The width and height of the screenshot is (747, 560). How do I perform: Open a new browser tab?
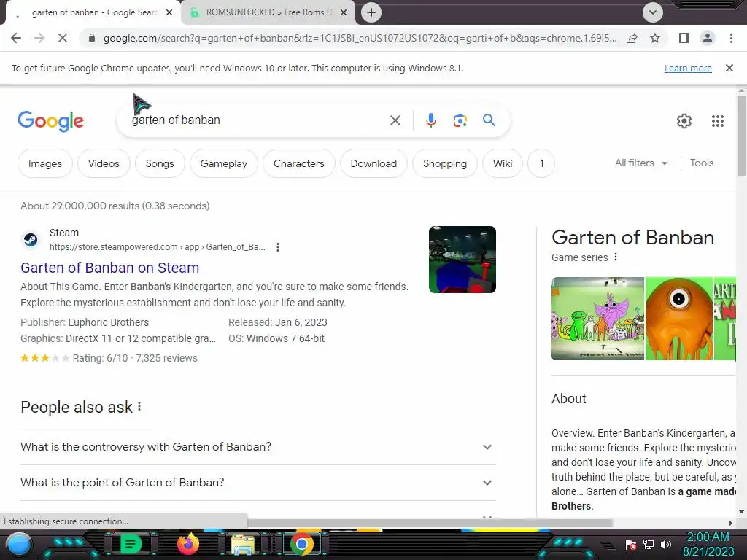click(x=371, y=12)
